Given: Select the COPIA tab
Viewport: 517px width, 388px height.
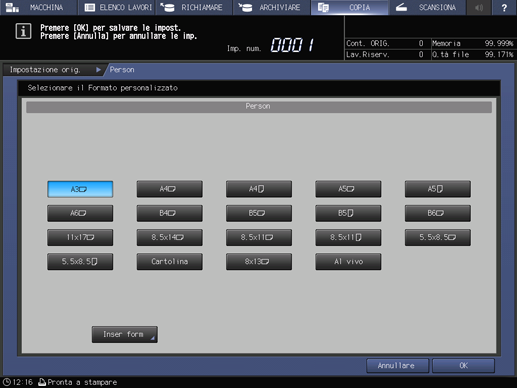Looking at the screenshot, I should (x=349, y=7).
